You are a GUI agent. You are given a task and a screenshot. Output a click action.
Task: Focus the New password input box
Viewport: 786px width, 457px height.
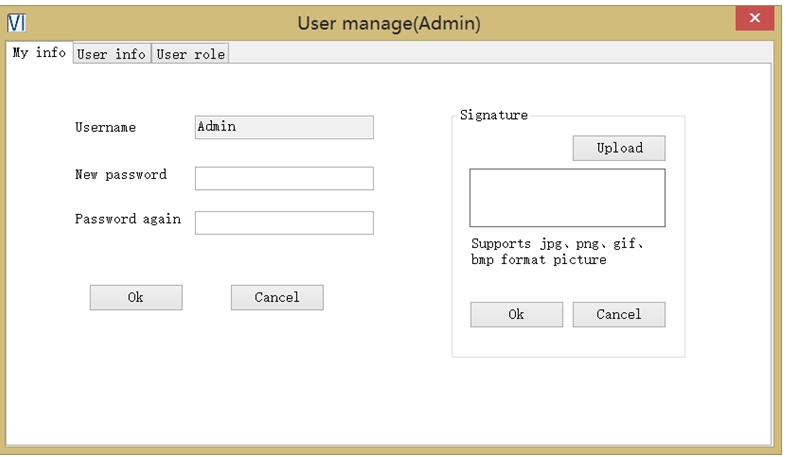point(284,178)
